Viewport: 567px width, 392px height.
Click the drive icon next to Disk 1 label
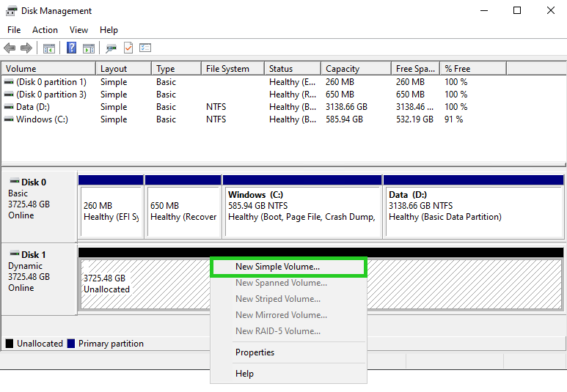click(15, 254)
